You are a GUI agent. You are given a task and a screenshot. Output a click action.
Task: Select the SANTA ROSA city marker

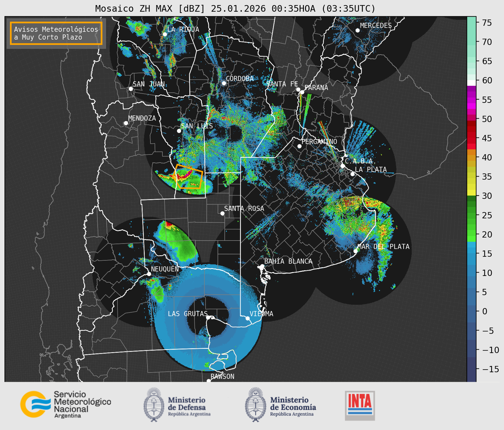(x=222, y=213)
